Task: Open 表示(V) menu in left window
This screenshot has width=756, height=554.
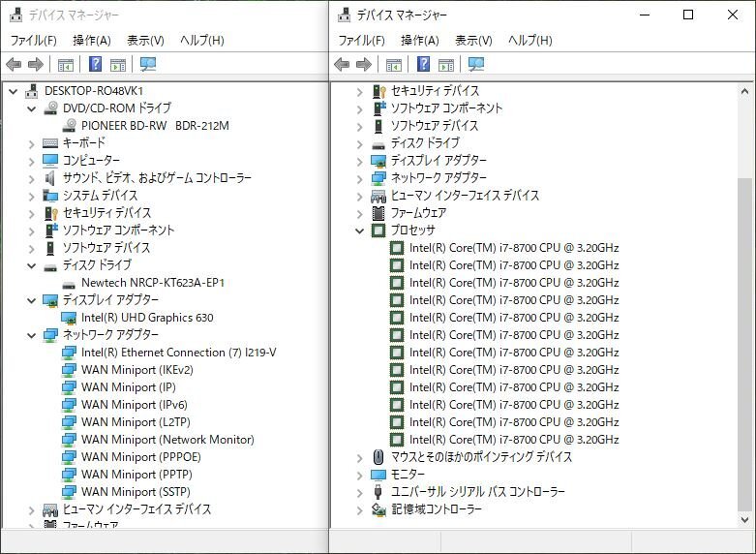Action: coord(145,40)
